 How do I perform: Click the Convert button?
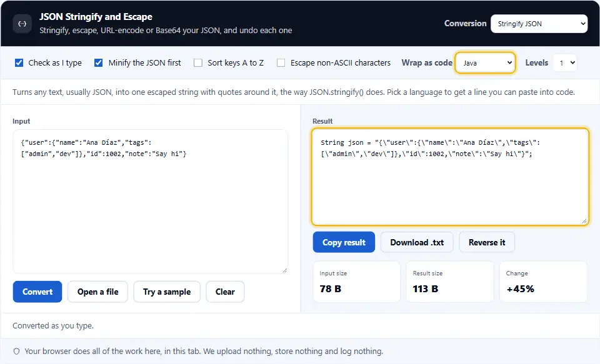pyautogui.click(x=37, y=292)
